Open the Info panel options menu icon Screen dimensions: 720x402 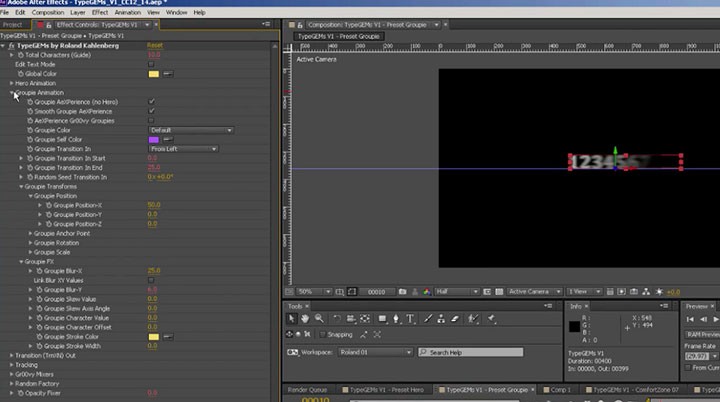(664, 306)
